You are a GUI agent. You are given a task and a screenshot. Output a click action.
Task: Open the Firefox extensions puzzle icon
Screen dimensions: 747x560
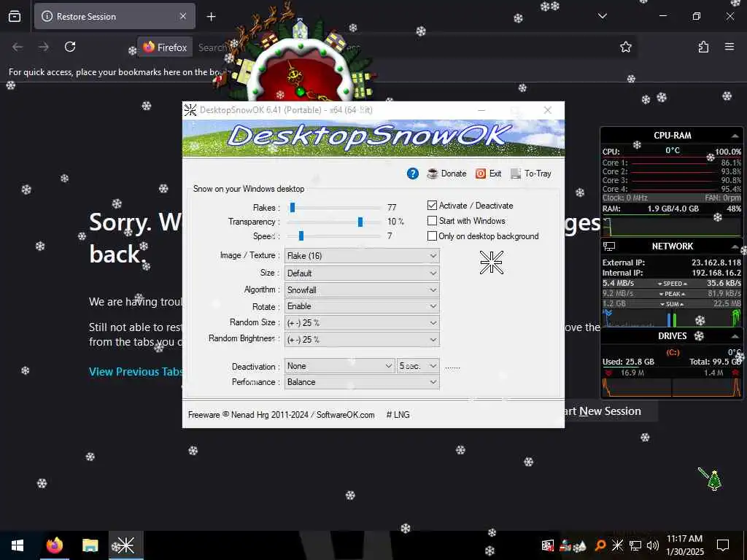point(703,47)
